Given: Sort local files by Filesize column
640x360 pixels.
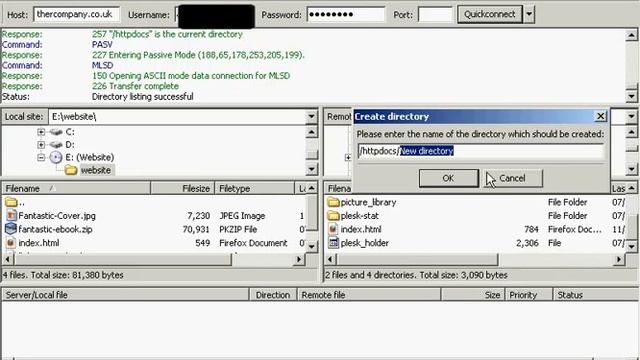Looking at the screenshot, I should pyautogui.click(x=182, y=188).
